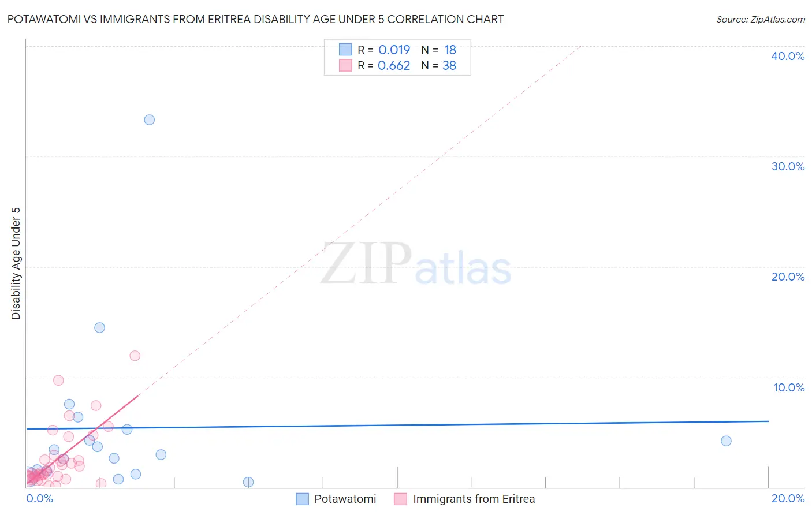This screenshot has width=812, height=515.
Task: Click the N value 18 text
Action: [x=450, y=50]
